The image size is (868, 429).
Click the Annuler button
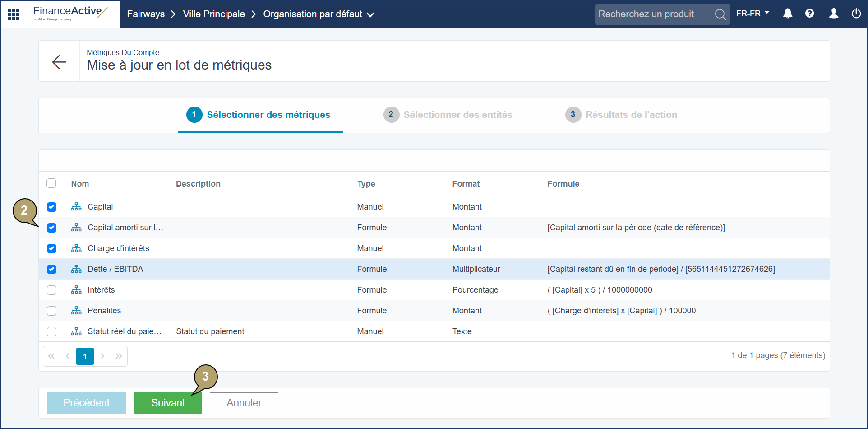pyautogui.click(x=244, y=403)
